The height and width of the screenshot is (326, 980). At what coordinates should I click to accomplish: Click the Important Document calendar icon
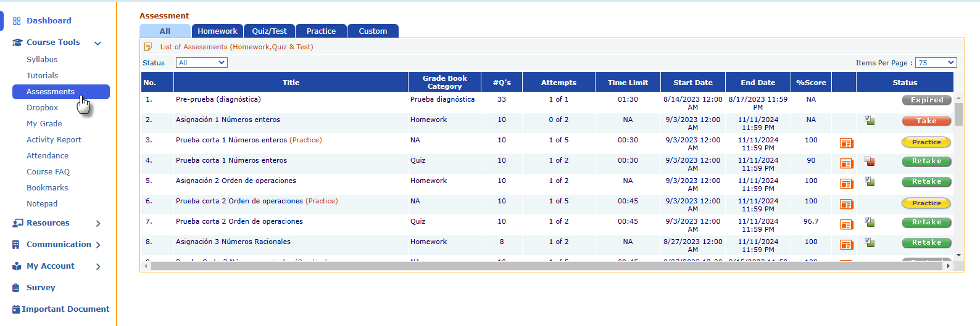click(16, 309)
